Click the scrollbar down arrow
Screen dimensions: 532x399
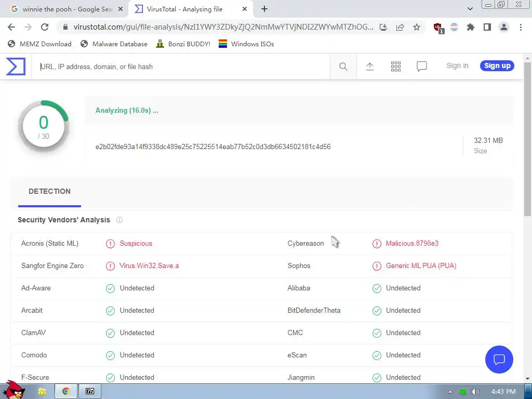tap(528, 379)
